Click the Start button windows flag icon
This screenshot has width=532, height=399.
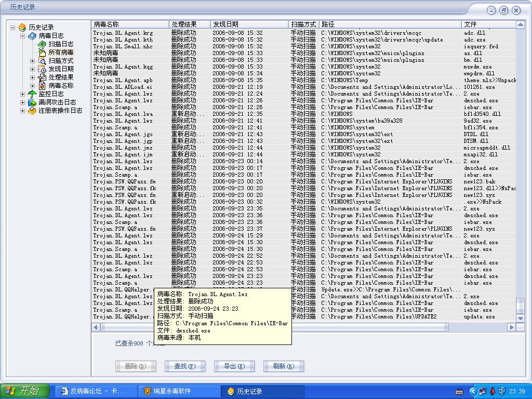click(x=10, y=391)
